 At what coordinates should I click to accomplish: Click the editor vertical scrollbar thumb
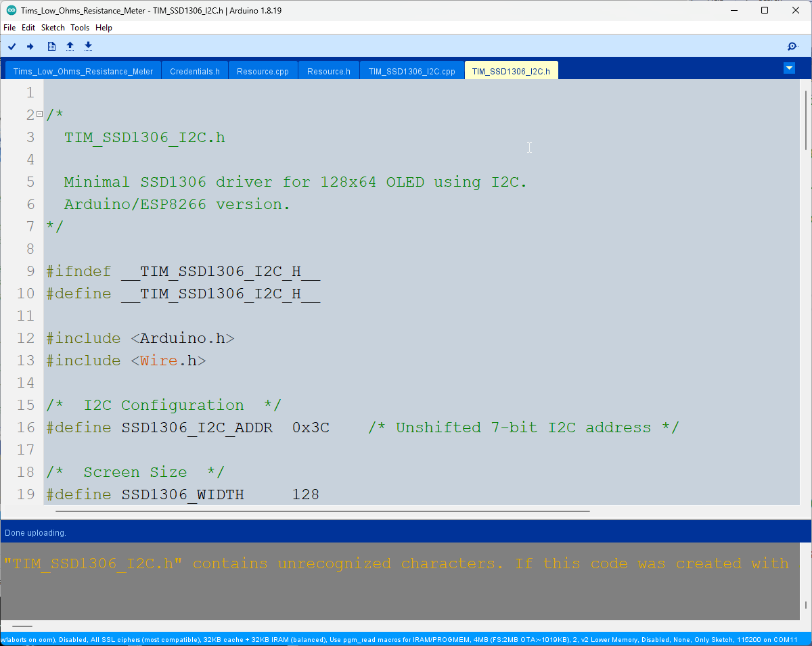(x=805, y=119)
